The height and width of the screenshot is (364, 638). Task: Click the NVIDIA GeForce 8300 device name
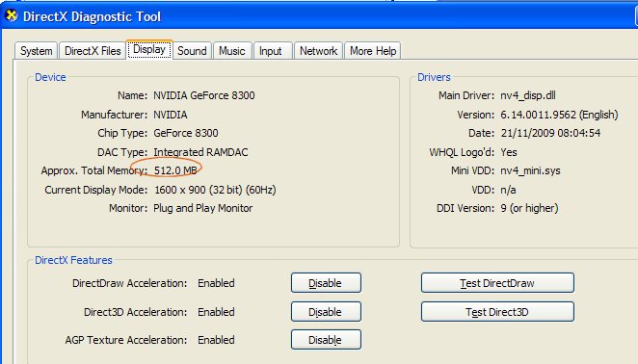[204, 95]
